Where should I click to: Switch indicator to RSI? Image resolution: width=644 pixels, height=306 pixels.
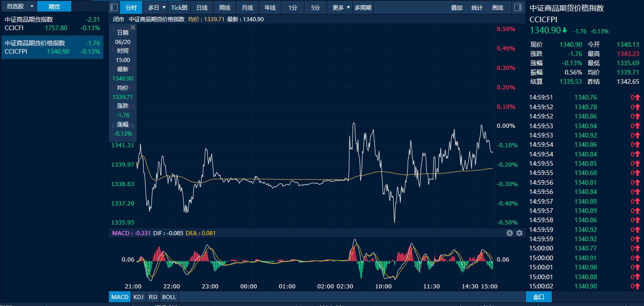tap(153, 297)
